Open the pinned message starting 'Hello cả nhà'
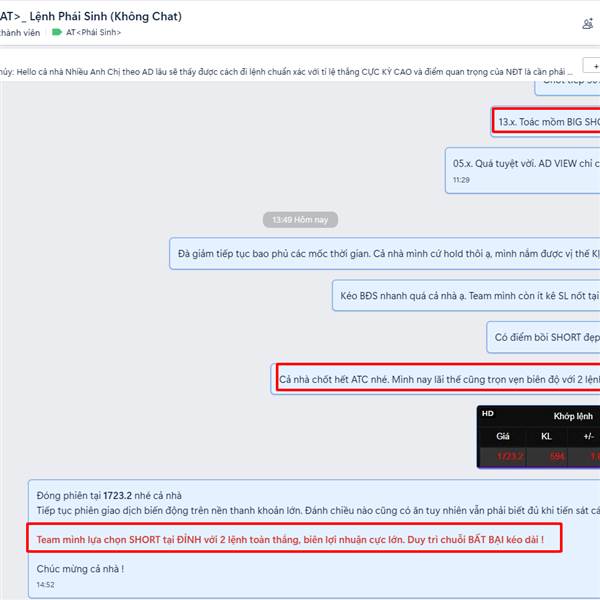This screenshot has height=600, width=600. [x=286, y=72]
